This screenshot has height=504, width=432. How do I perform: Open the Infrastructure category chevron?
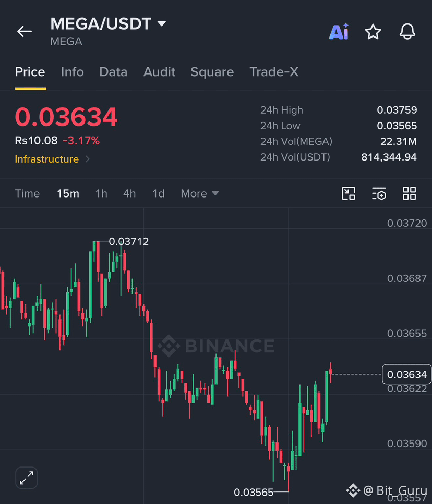(88, 159)
